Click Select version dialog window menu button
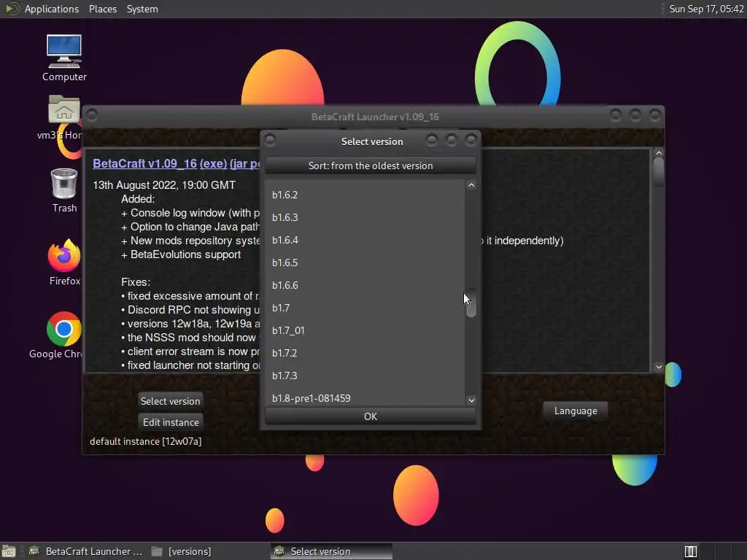Viewport: 747px width, 560px height. click(270, 140)
